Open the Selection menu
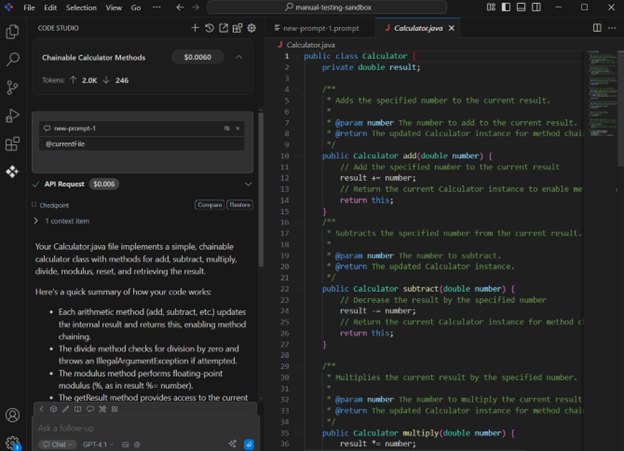 pos(81,7)
